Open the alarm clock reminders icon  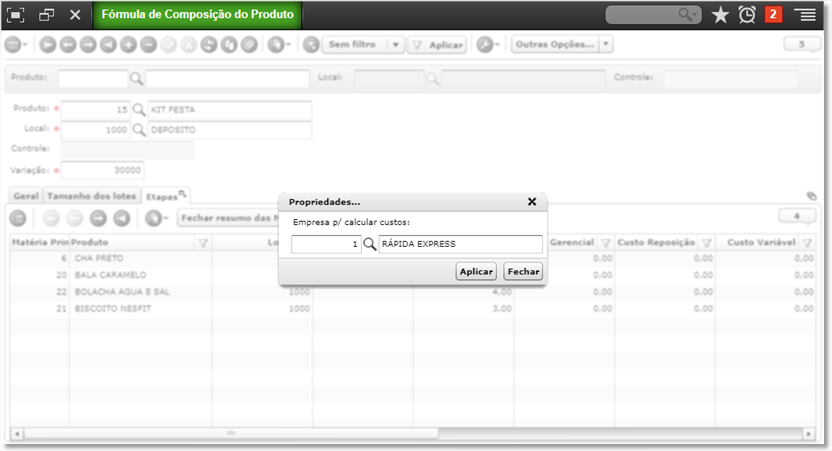point(747,15)
